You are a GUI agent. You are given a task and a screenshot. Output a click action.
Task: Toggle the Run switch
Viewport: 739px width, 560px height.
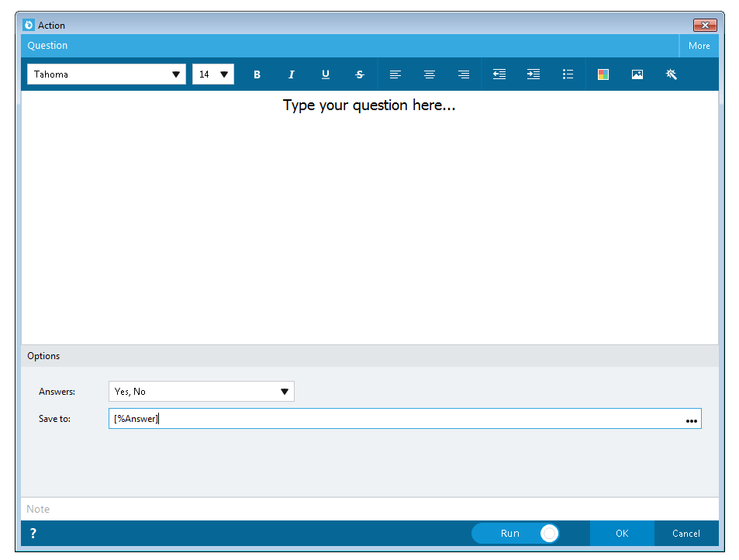tap(515, 533)
